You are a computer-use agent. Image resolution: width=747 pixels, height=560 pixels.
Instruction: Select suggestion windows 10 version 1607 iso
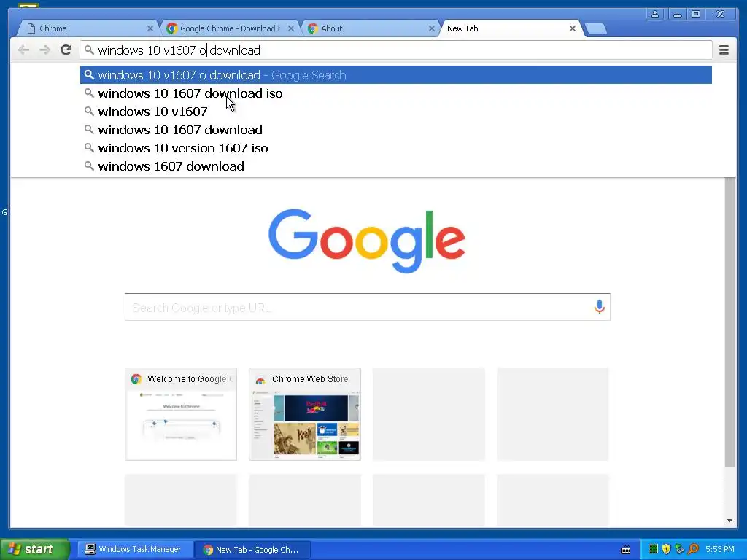[396, 148]
